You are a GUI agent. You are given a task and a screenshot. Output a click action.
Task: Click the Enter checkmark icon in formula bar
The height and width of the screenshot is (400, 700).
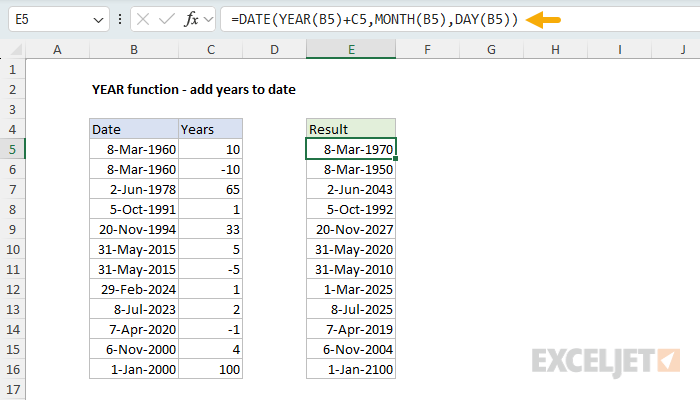(167, 20)
